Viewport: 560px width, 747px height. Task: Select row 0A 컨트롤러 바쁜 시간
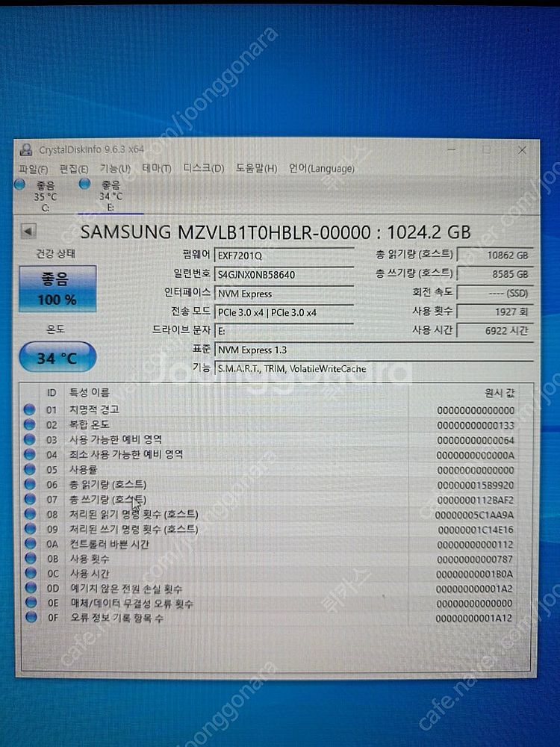pos(270,544)
